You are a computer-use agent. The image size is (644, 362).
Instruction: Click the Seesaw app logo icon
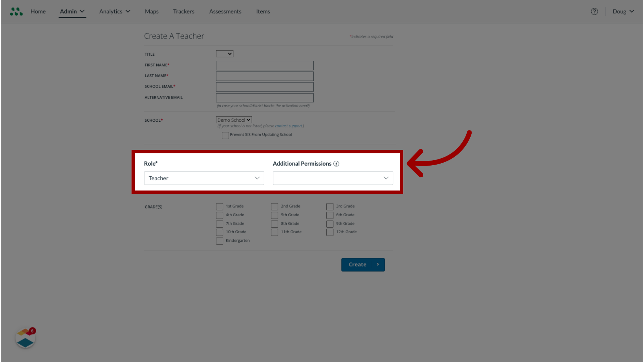pos(16,11)
